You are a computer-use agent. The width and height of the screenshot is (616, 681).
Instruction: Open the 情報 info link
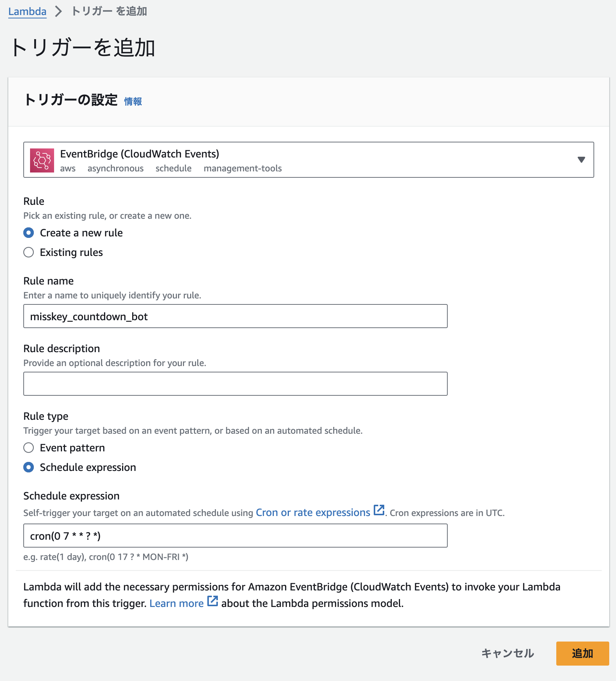point(133,101)
